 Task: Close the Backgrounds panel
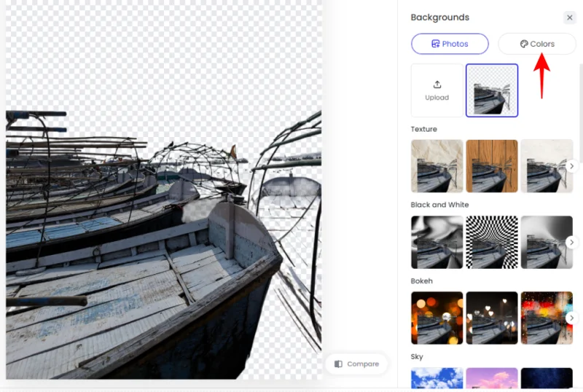click(x=570, y=17)
